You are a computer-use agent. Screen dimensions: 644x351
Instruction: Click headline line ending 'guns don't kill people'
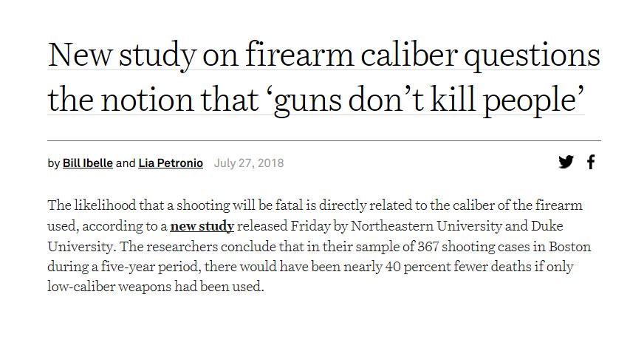click(x=316, y=100)
